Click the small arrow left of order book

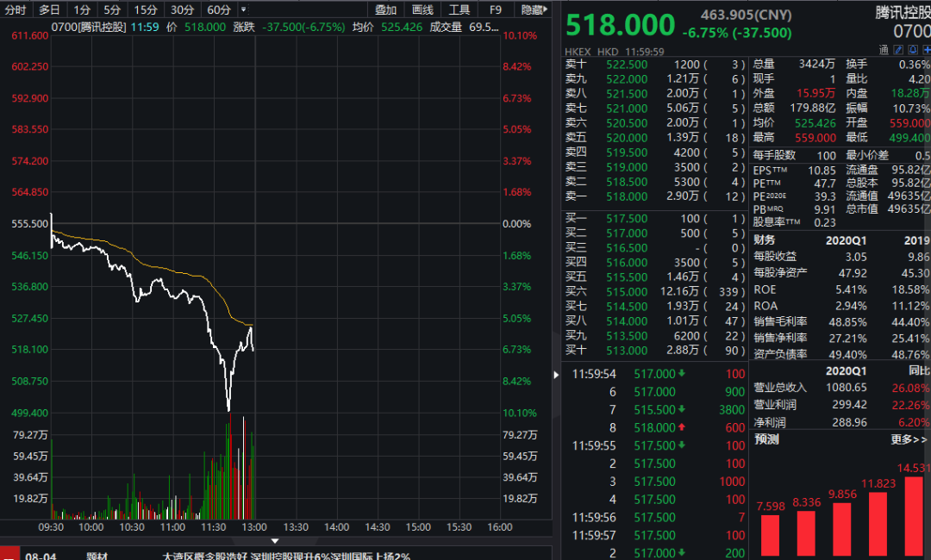556,374
